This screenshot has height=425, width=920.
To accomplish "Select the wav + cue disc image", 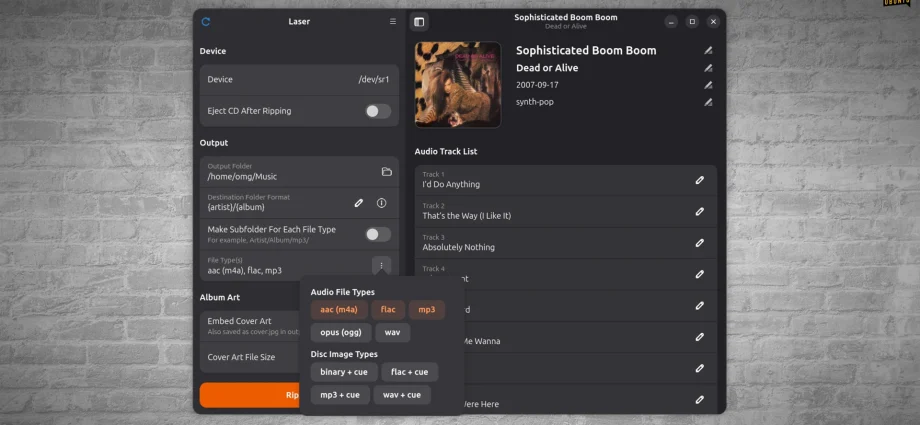I will [402, 394].
